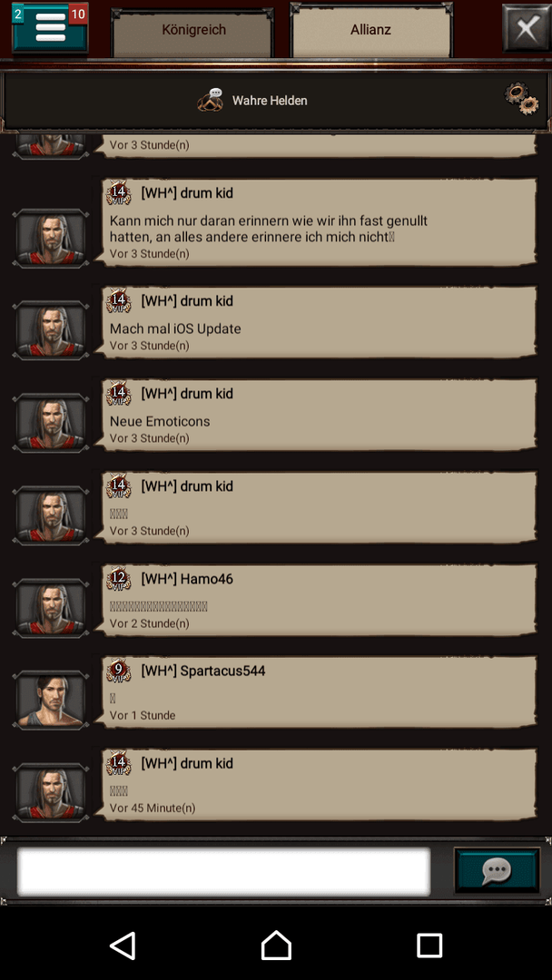Focus the chat message input field
The image size is (552, 980).
click(x=224, y=871)
